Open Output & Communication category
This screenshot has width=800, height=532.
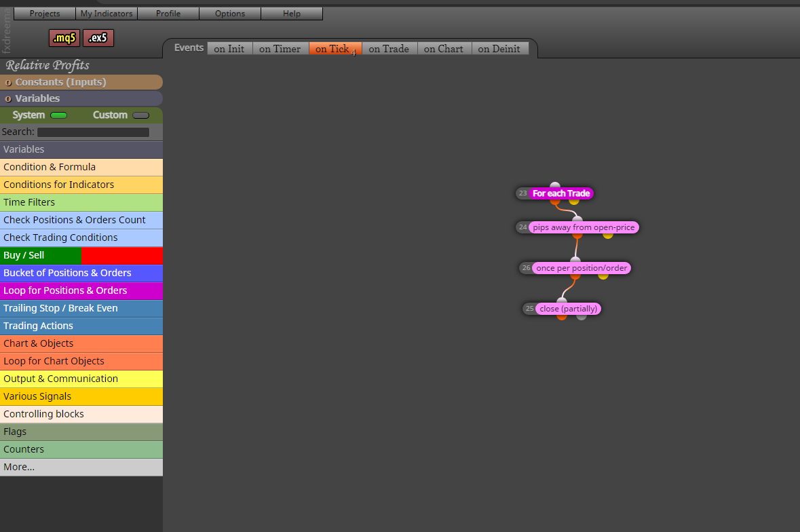[x=81, y=379]
